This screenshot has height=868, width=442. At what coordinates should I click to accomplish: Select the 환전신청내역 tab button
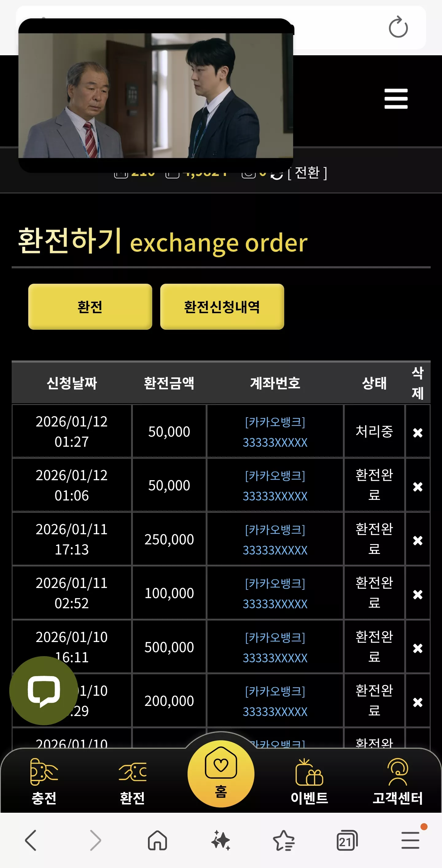pyautogui.click(x=222, y=307)
